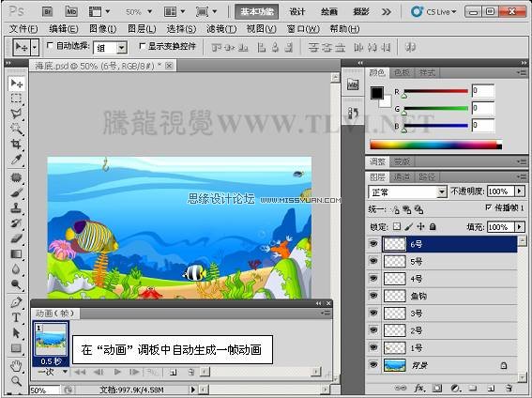Open the 窗口(W) menu
The height and width of the screenshot is (398, 532).
click(303, 29)
